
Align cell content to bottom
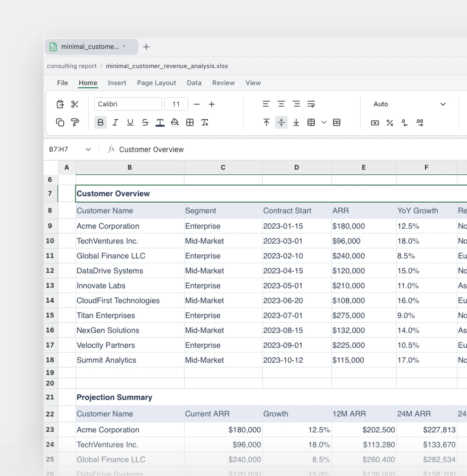click(x=296, y=122)
